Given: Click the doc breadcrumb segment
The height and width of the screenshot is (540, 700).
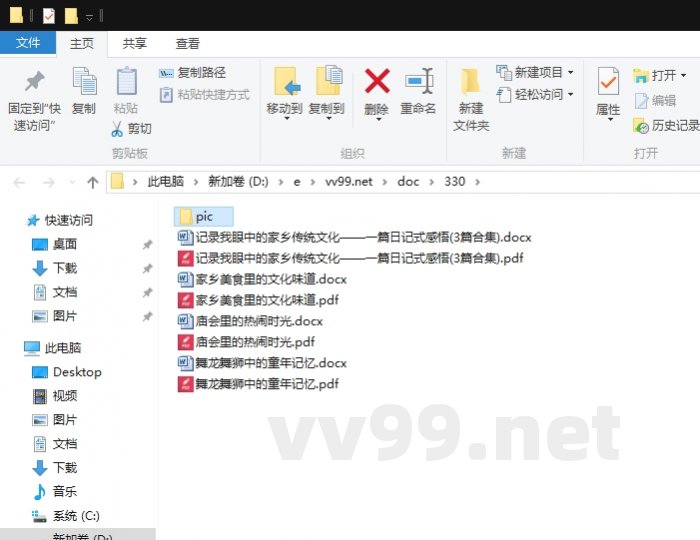Looking at the screenshot, I should click(x=408, y=182).
